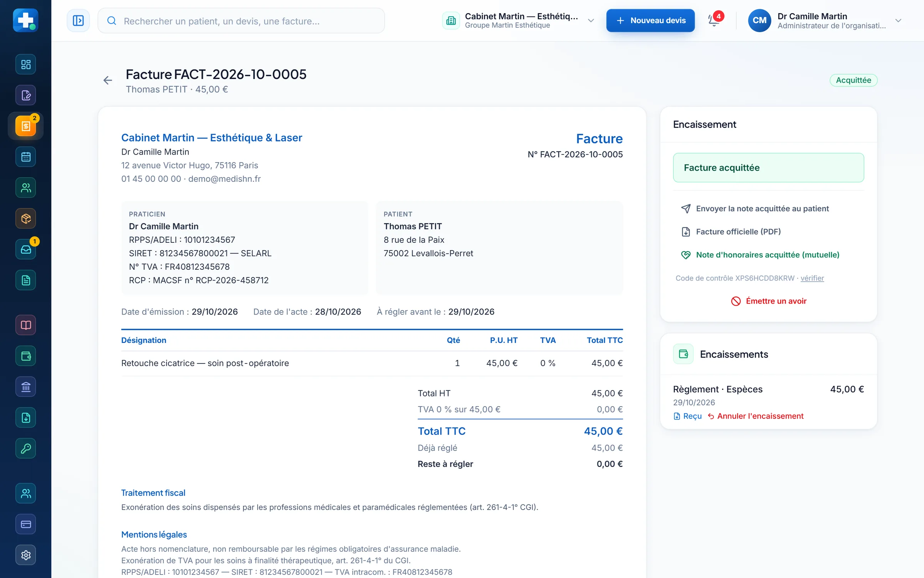
Task: Open the settings gear in sidebar
Action: 26,555
